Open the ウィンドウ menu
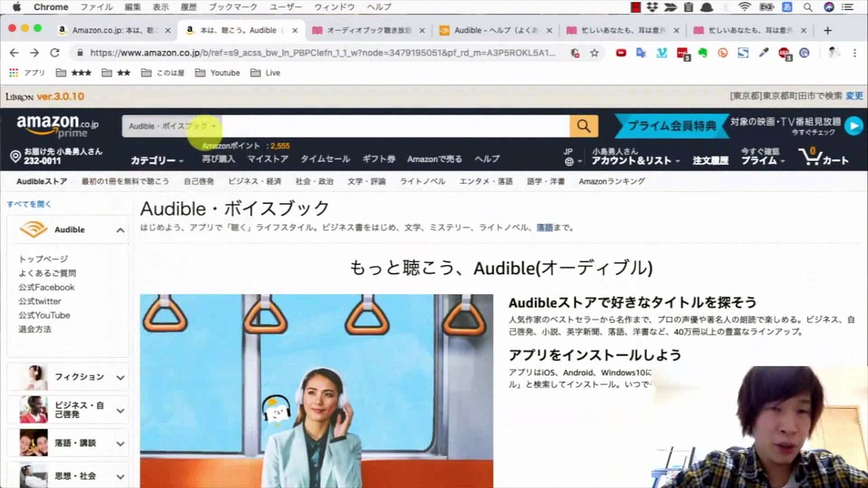868x488 pixels. [334, 7]
